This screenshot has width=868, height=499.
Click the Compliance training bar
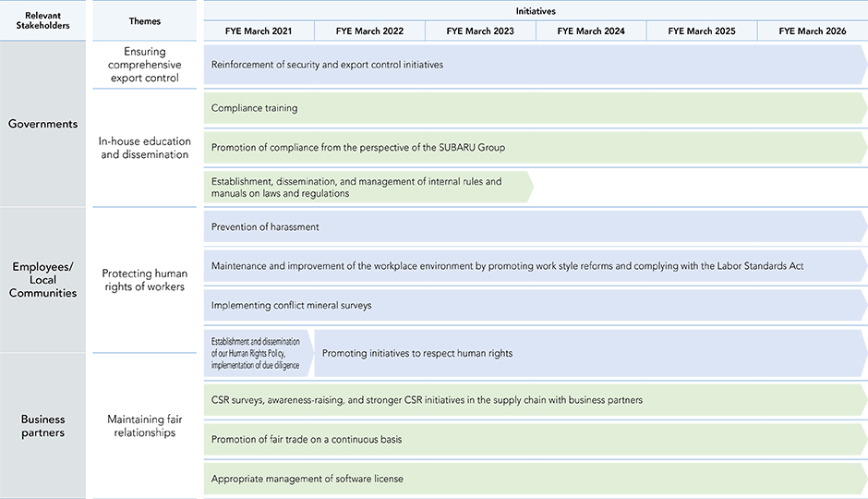tap(536, 108)
